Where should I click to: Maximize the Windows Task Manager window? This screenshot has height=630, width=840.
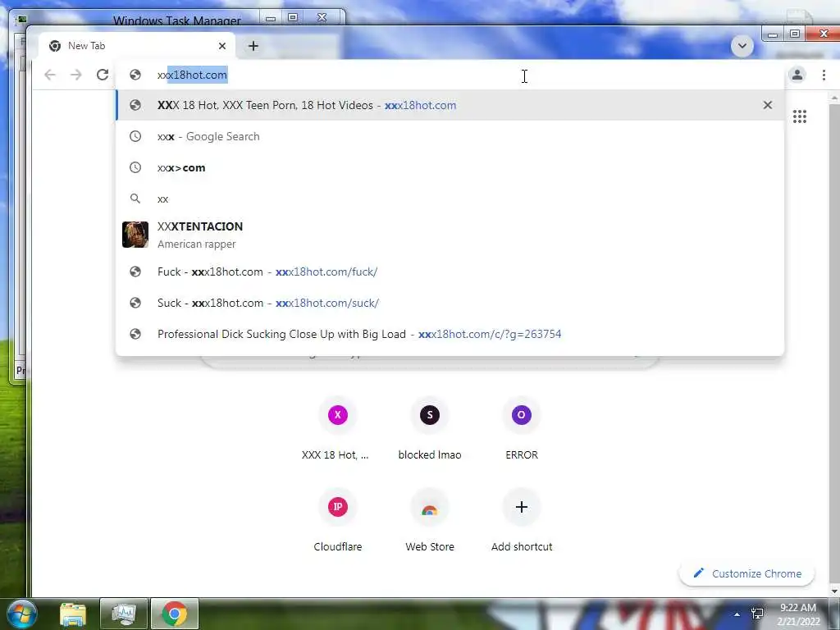[293, 18]
